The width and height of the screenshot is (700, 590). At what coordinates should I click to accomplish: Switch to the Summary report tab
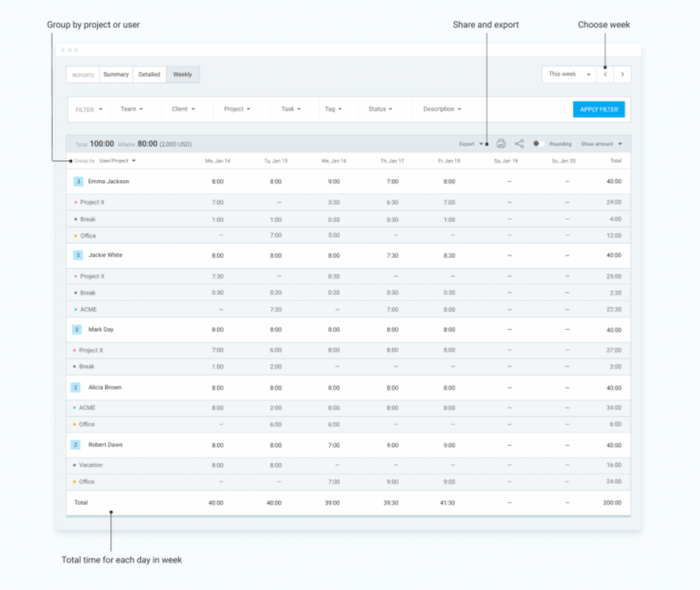[x=116, y=75]
